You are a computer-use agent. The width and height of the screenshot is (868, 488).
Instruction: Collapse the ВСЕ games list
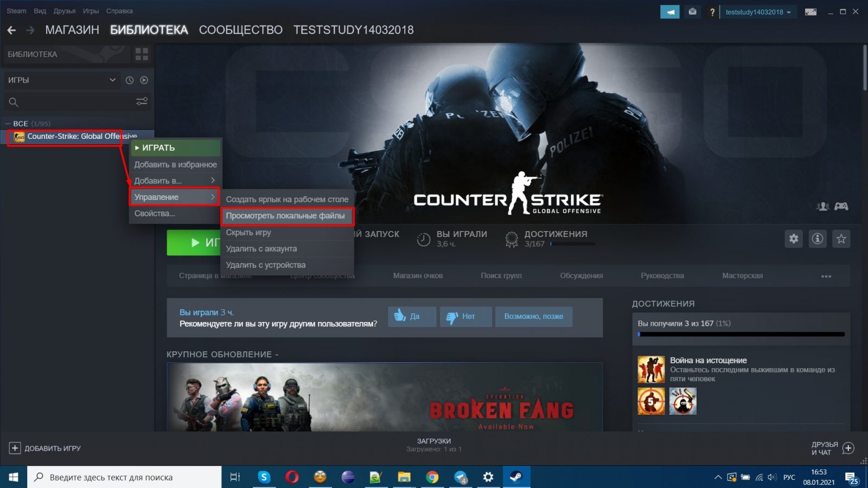coord(8,124)
